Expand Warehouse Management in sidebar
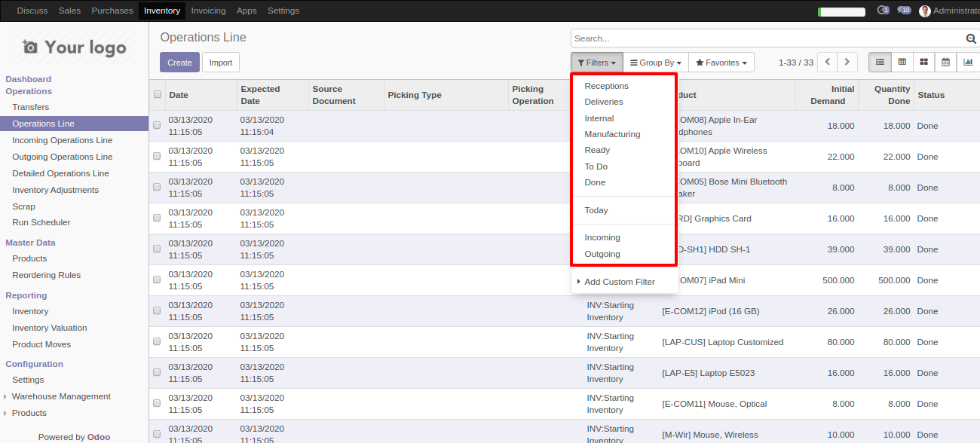Screen dimensions: 980x443 61,396
